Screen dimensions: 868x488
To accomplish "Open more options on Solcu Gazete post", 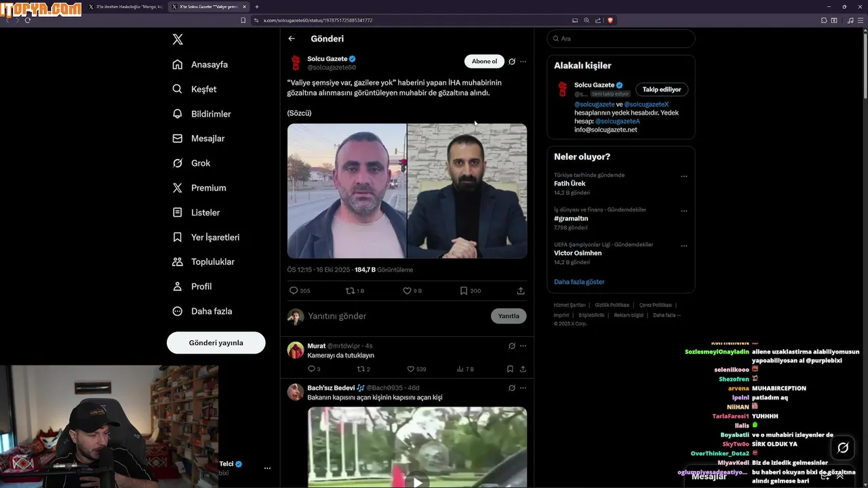I will (x=523, y=62).
